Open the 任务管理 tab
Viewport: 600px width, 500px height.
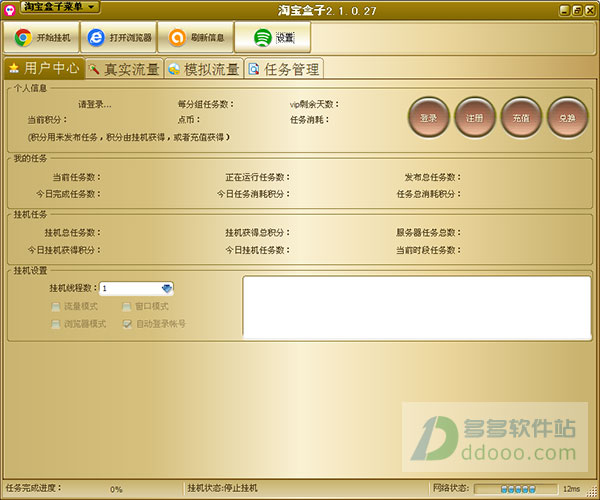[284, 69]
